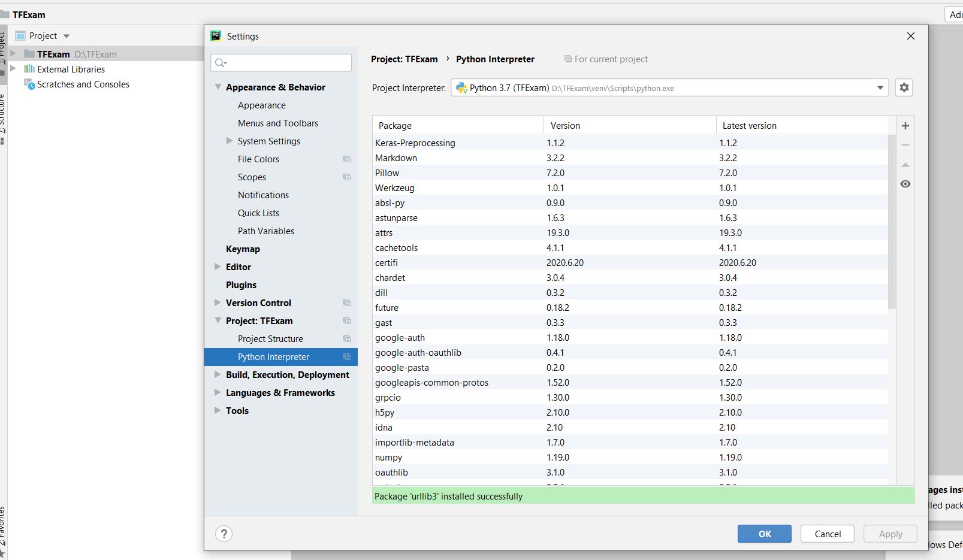This screenshot has height=560, width=963.
Task: Close the Settings dialog with X
Action: click(911, 36)
